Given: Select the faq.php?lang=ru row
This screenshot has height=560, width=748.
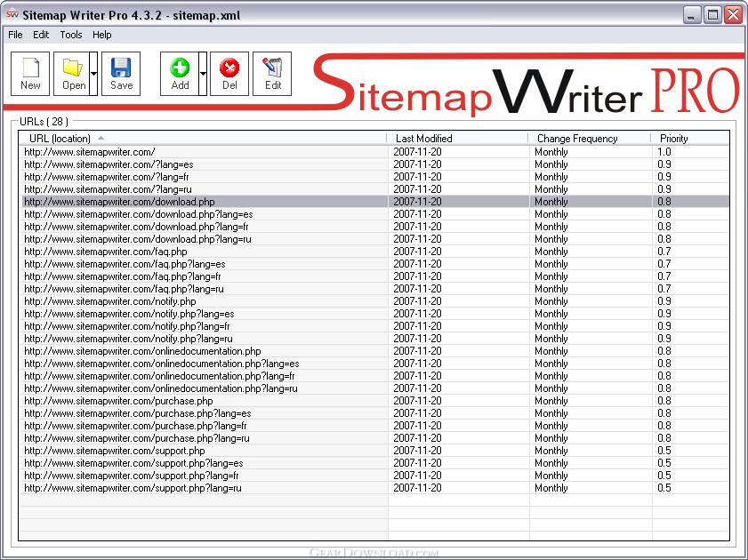Looking at the screenshot, I should pyautogui.click(x=374, y=288).
